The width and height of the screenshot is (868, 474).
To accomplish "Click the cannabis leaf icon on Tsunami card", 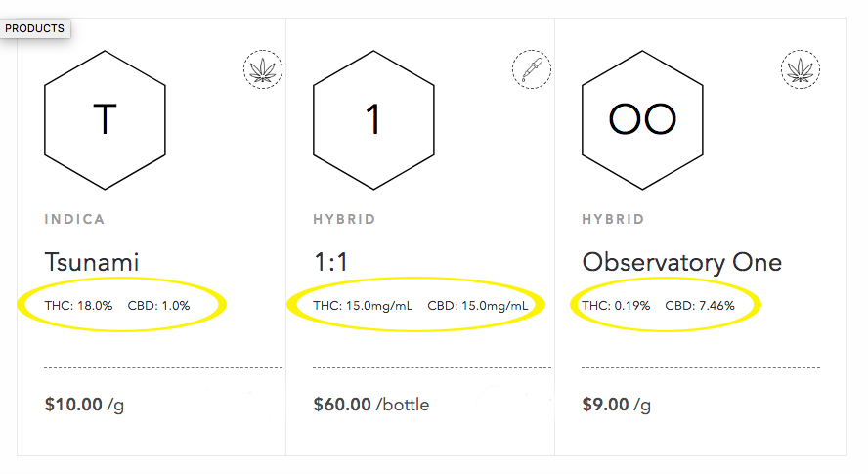I will coord(263,69).
